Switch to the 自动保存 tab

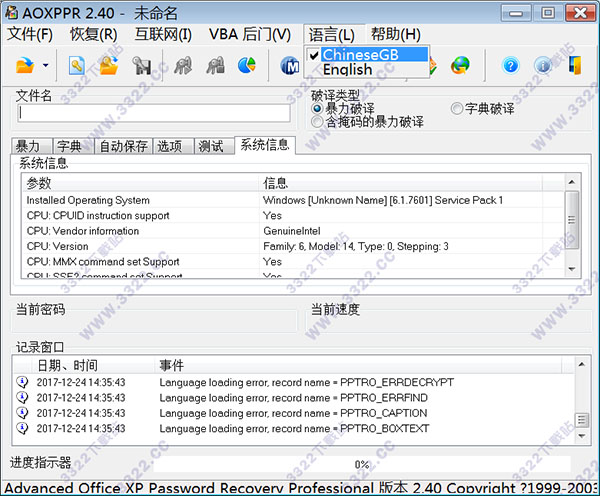[x=123, y=146]
